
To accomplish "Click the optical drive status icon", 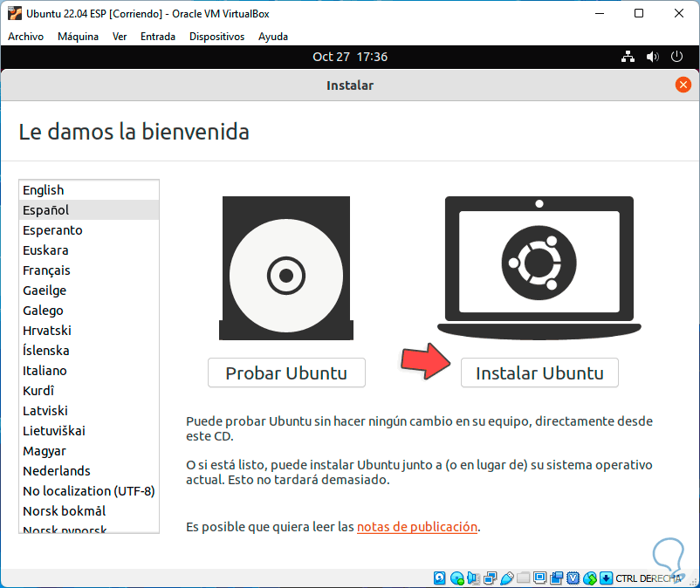I will point(456,578).
